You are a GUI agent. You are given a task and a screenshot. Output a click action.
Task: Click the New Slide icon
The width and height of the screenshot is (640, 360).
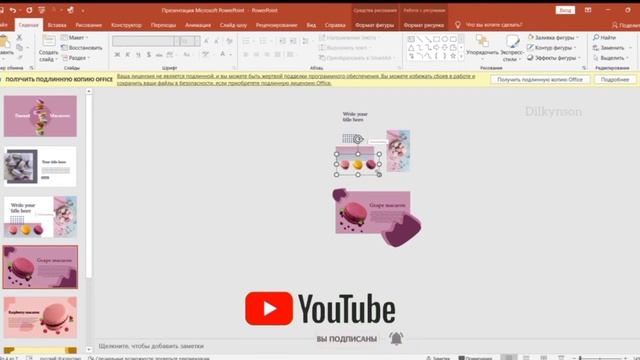[49, 41]
